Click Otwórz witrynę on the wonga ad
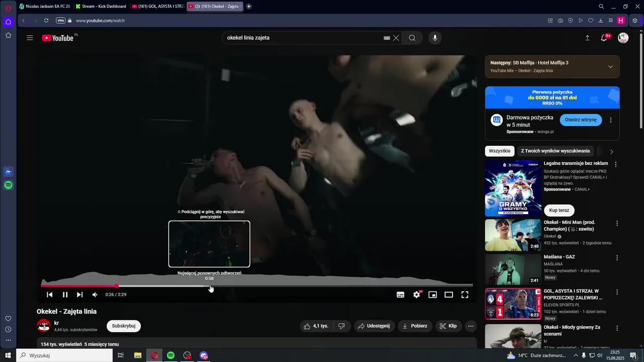This screenshot has width=644, height=362. coord(581,120)
